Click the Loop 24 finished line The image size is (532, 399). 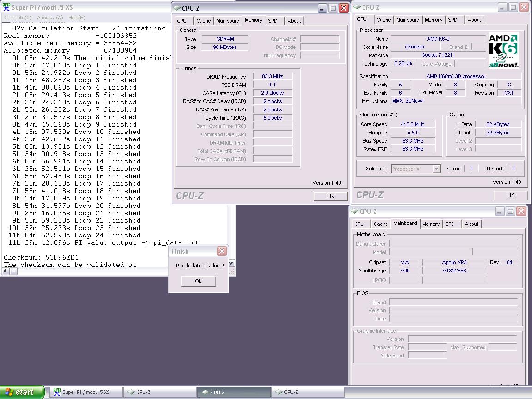coord(76,235)
